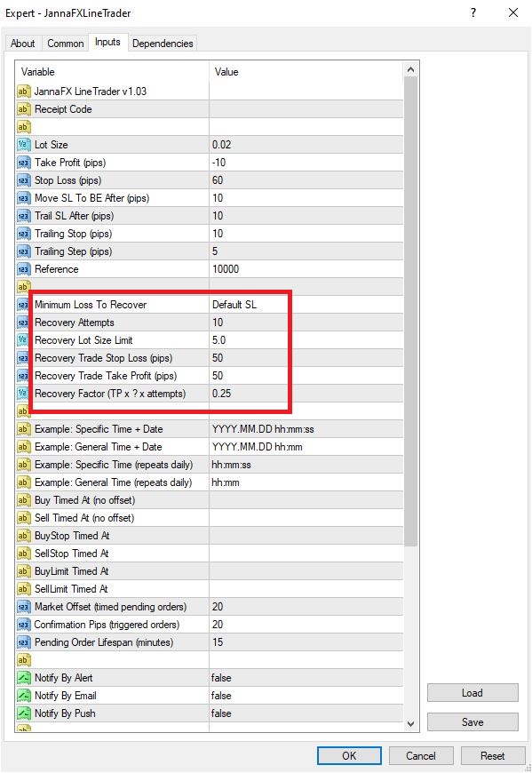Toggle Notify By Email false value
The image size is (532, 773).
click(306, 696)
